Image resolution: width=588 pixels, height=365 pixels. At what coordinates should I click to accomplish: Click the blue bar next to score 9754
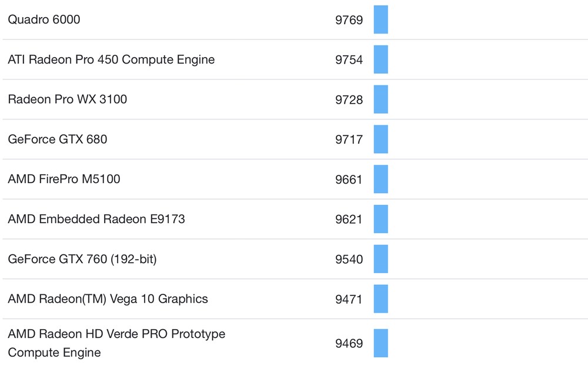[380, 59]
